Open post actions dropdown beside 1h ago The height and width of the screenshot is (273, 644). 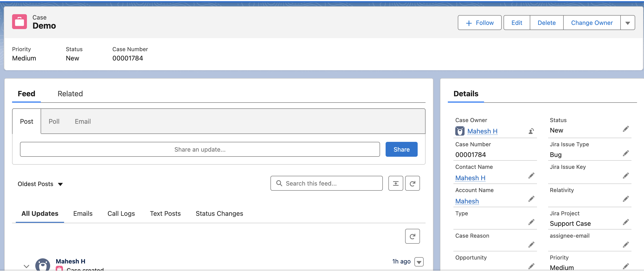click(419, 262)
